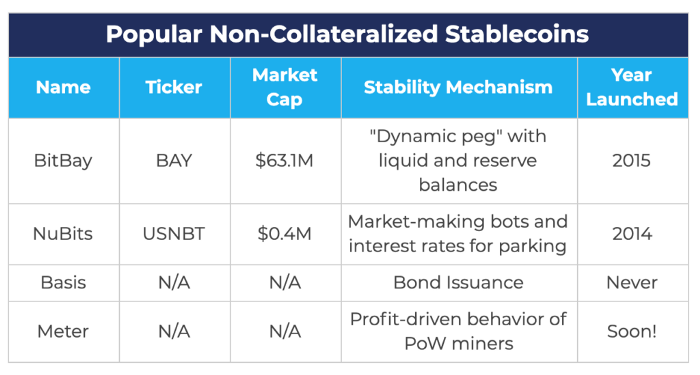Select the Year Launched column header
The width and height of the screenshot is (700, 375).
tap(632, 87)
